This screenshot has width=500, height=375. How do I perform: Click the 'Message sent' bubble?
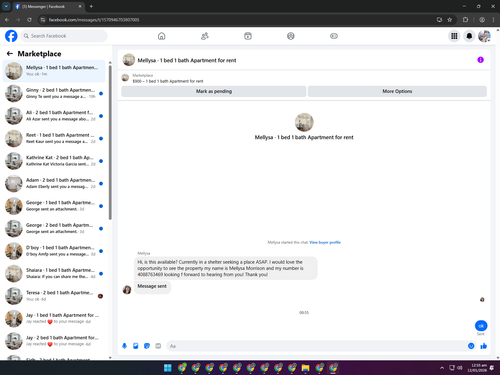click(152, 286)
